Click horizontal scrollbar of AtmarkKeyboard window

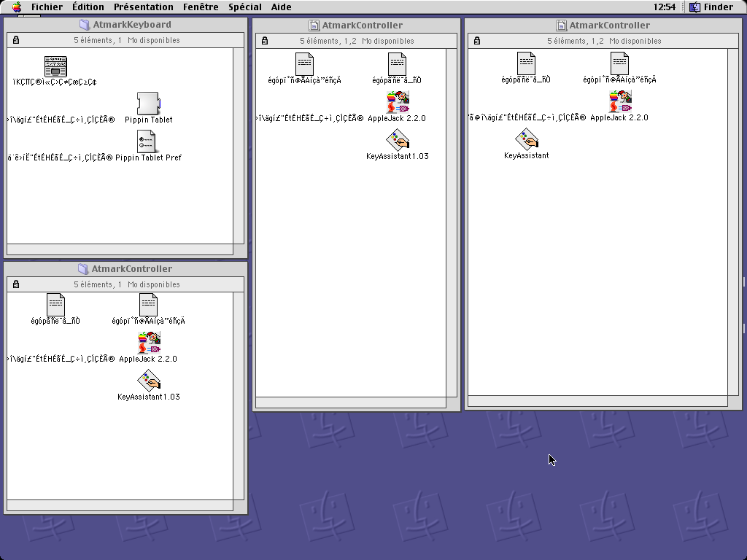(x=120, y=249)
